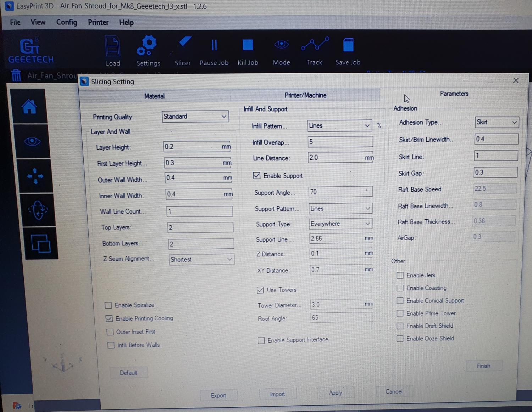Check Enable Support Interface
This screenshot has height=412, width=532.
(x=261, y=340)
